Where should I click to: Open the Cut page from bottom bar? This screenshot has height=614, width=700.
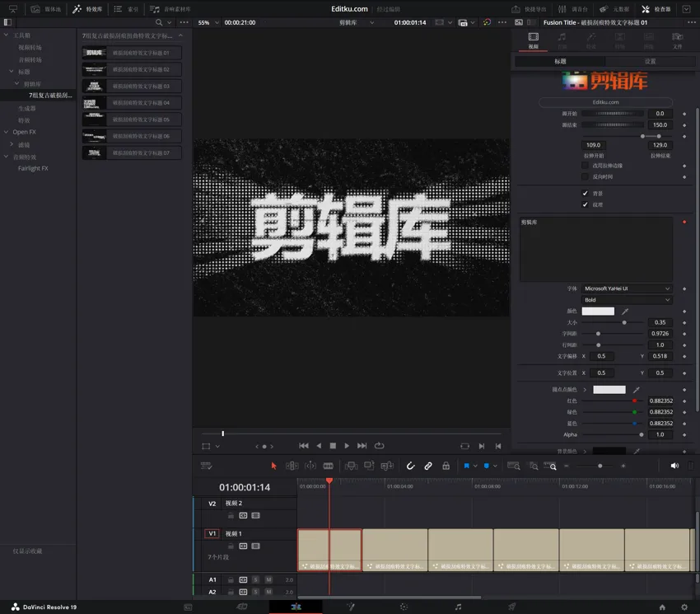pyautogui.click(x=241, y=607)
